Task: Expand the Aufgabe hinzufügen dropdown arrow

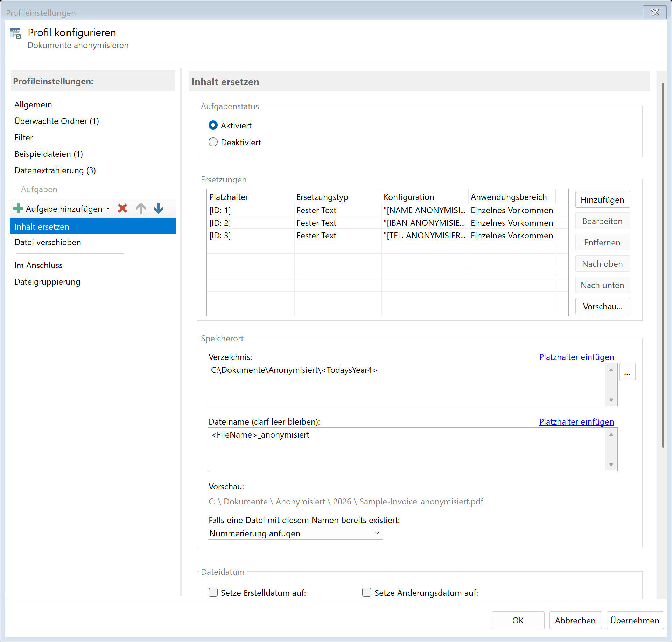Action: pyautogui.click(x=108, y=209)
